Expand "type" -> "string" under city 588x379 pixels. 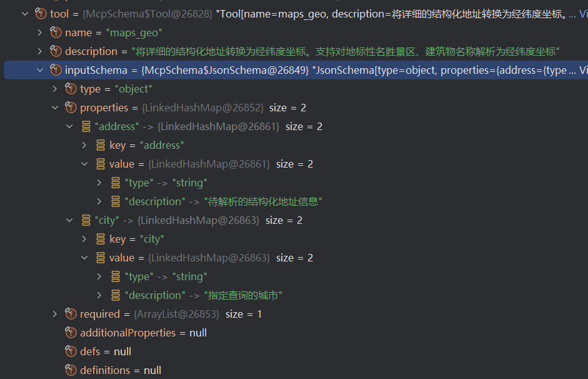coord(99,276)
